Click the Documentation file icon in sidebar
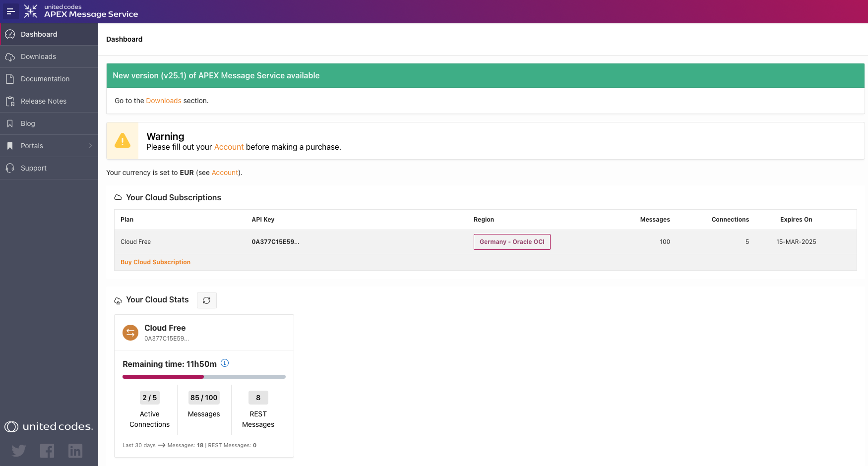This screenshot has height=466, width=868. point(10,79)
